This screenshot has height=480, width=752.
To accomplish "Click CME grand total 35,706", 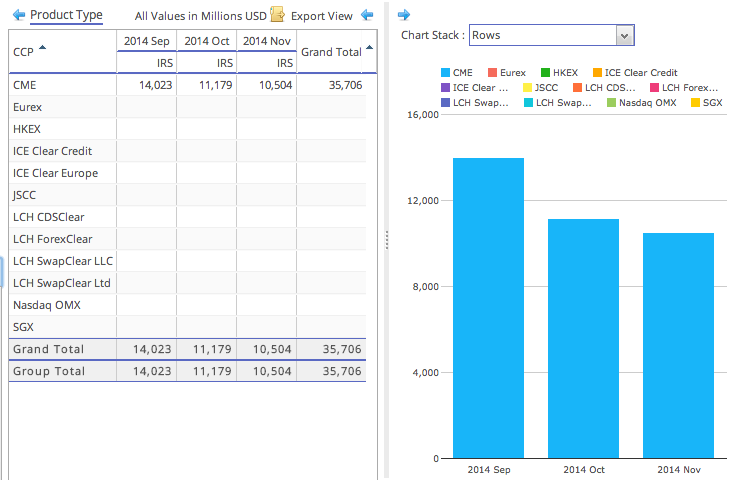I will click(345, 85).
